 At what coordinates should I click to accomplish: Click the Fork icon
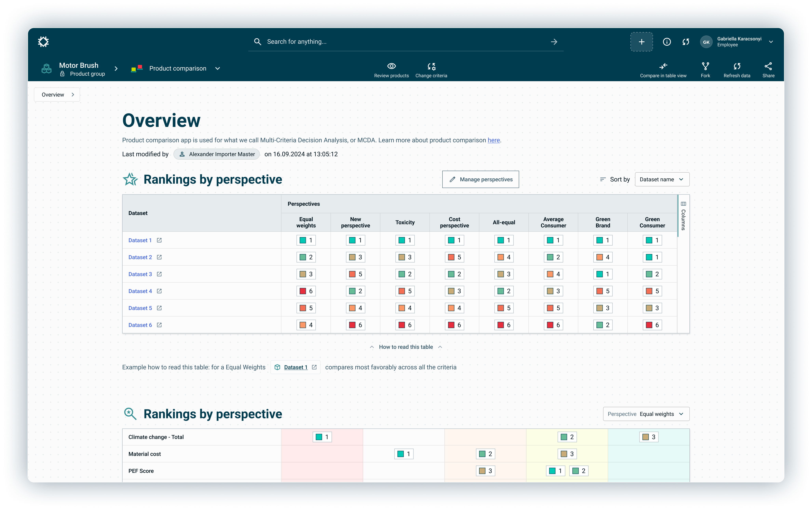pos(705,66)
